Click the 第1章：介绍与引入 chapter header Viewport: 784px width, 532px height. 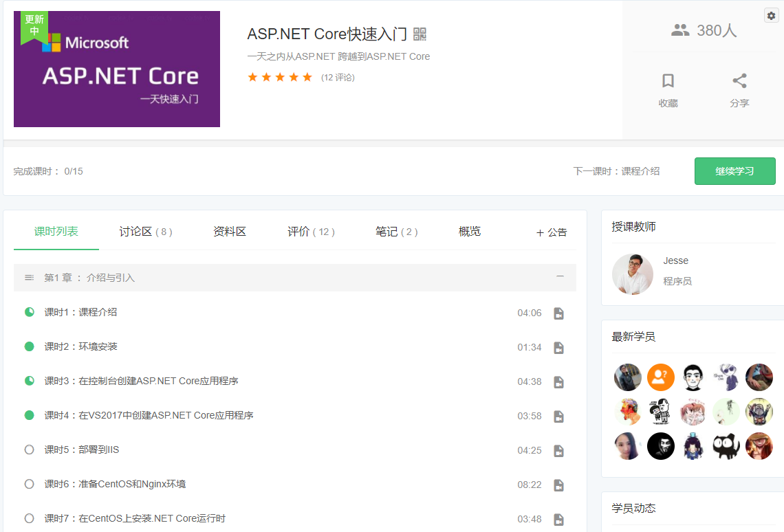pyautogui.click(x=295, y=278)
